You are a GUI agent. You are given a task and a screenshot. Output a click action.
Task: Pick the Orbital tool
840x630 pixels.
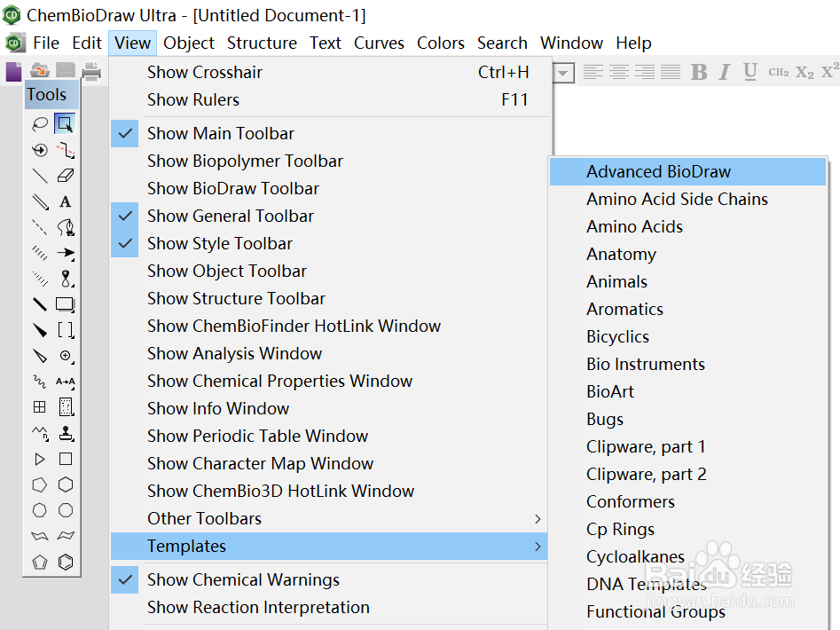[66, 279]
